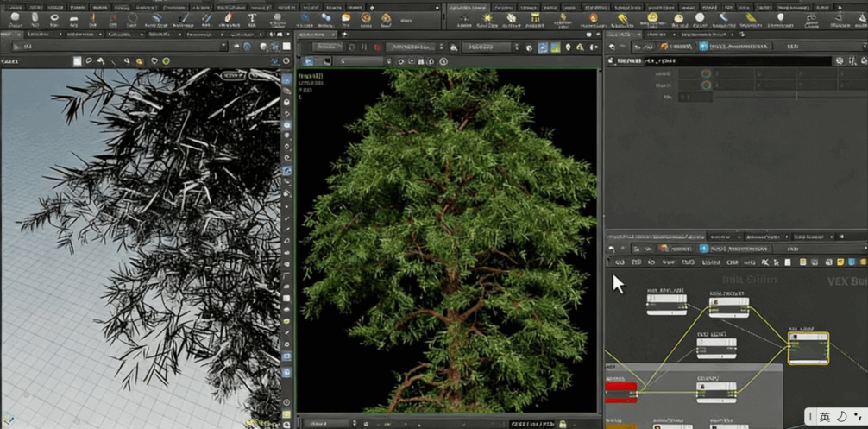This screenshot has height=429, width=868.
Task: Click the 英 input method tray icon
Action: click(x=825, y=417)
